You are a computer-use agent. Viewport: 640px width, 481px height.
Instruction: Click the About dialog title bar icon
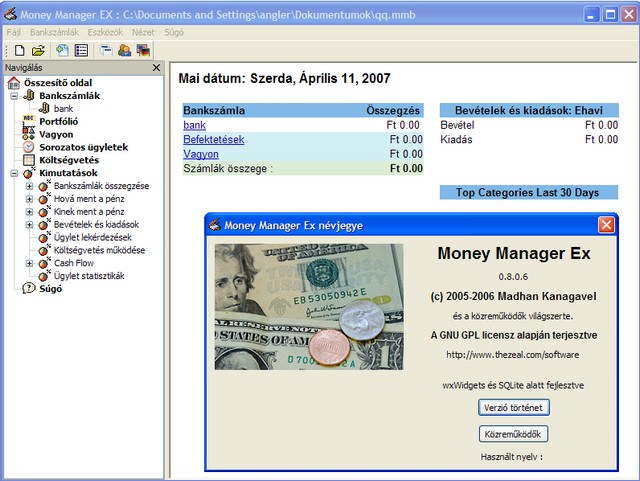tap(215, 225)
